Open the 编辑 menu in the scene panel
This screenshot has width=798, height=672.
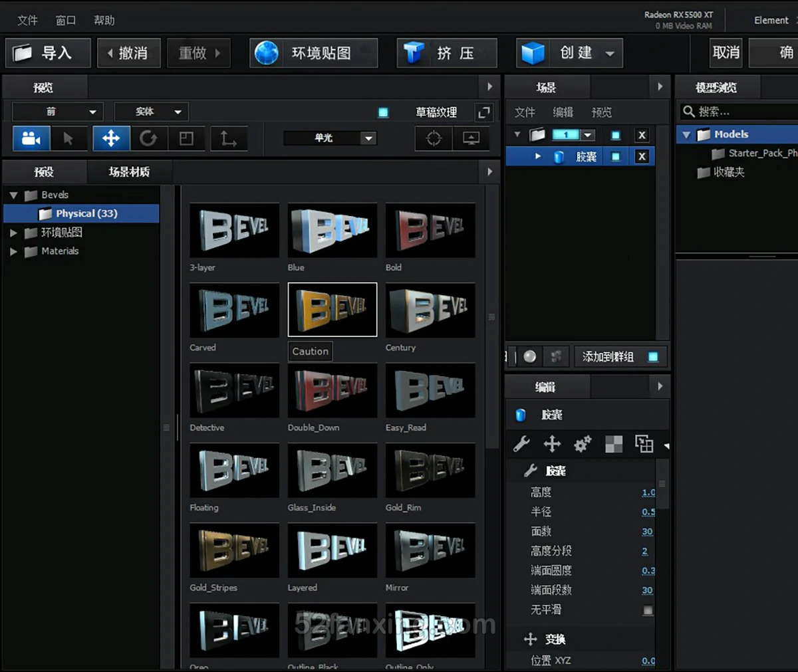point(563,112)
